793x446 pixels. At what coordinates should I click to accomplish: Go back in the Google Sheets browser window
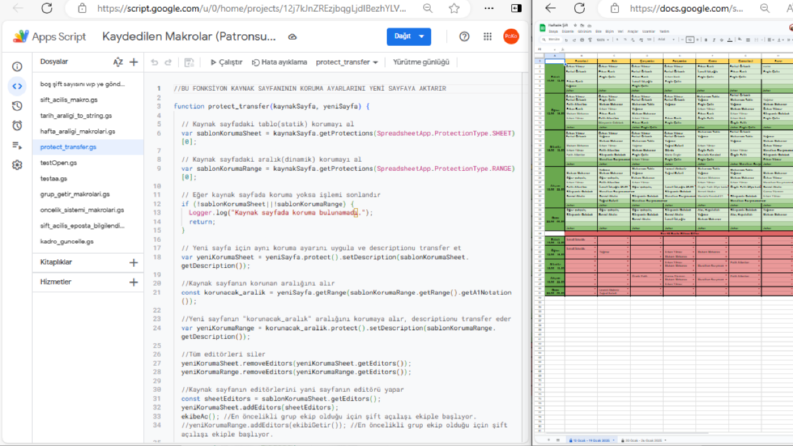(x=550, y=8)
